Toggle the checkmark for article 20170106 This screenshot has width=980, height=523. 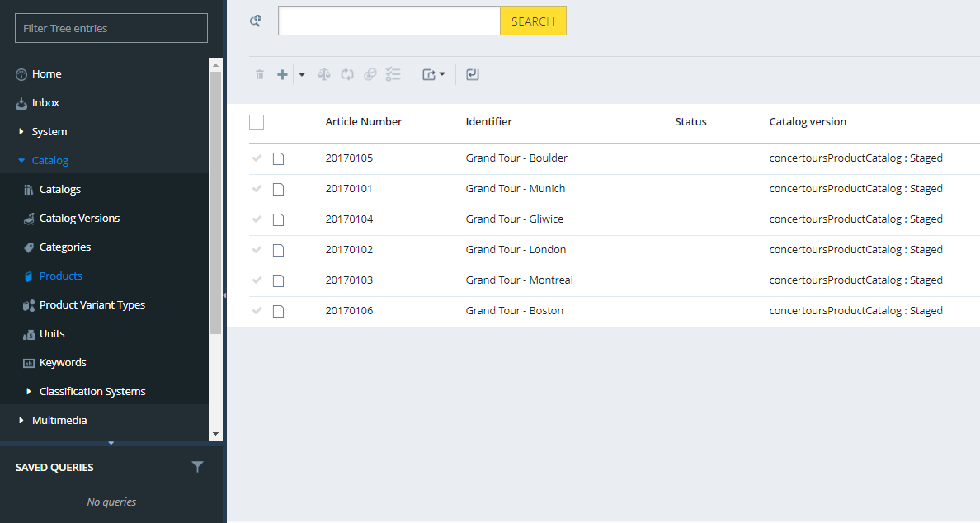[x=257, y=310]
